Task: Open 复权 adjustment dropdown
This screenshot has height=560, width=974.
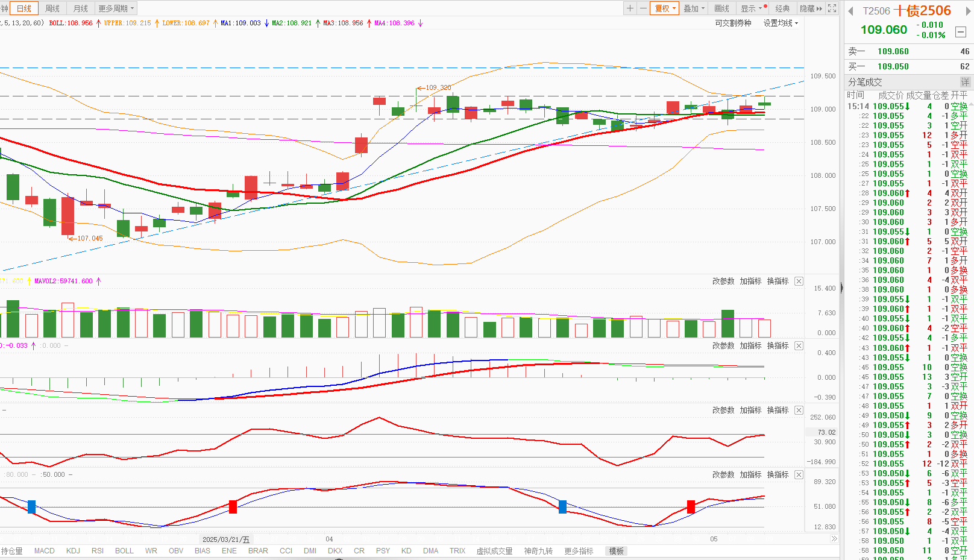Action: (x=665, y=8)
